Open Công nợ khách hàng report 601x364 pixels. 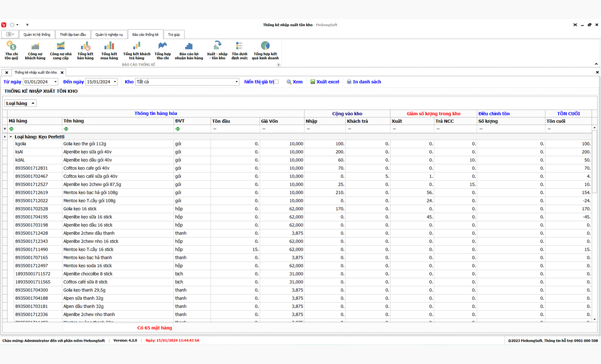35,51
